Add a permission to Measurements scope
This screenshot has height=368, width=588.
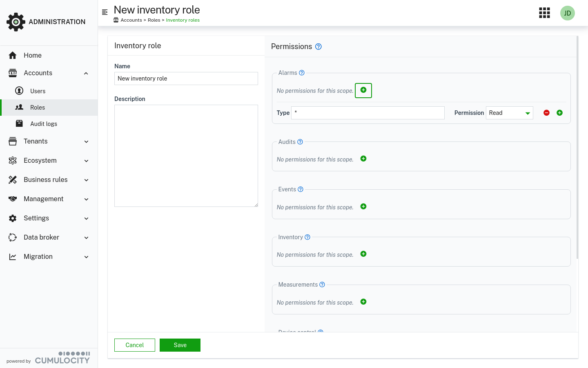[x=363, y=302]
